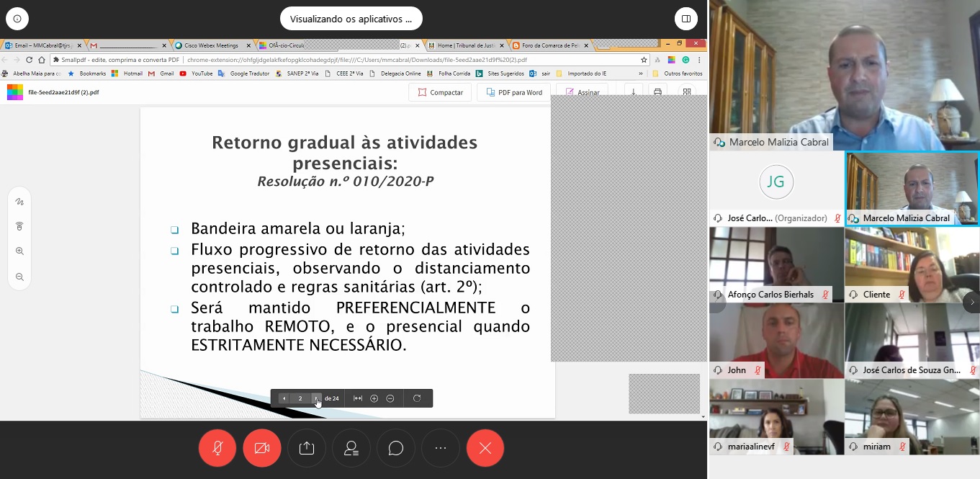The image size is (980, 479).
Task: Click muted mic icon on John tile
Action: tap(758, 370)
